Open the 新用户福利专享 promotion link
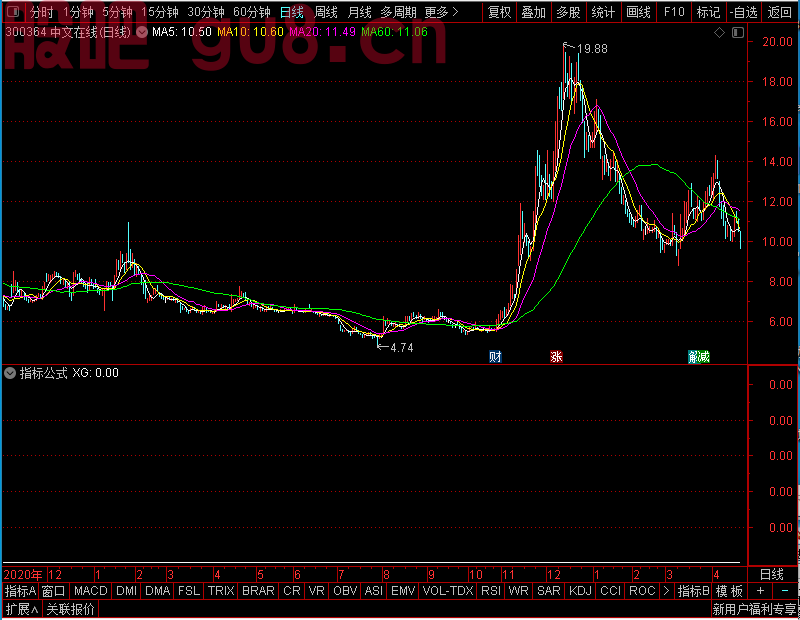The width and height of the screenshot is (800, 620). tap(755, 609)
